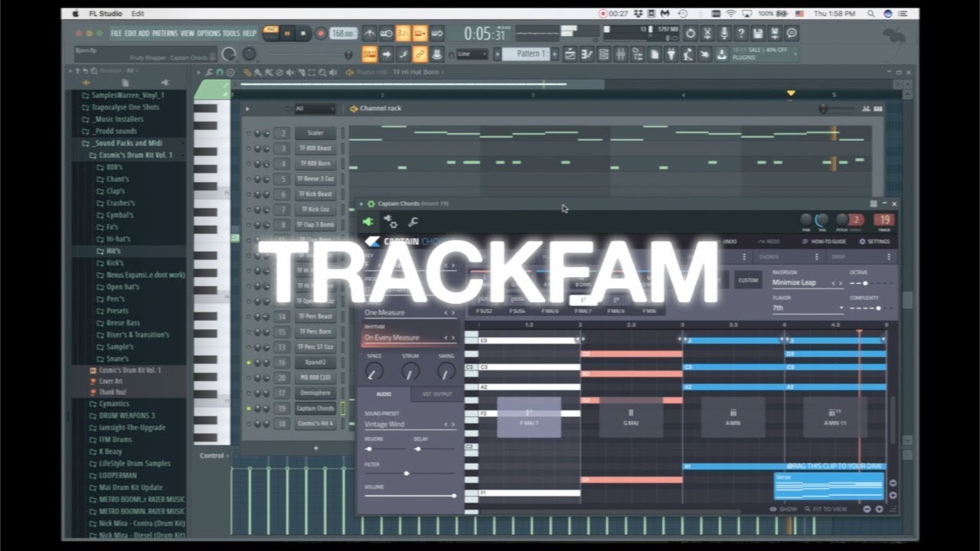980x551 pixels.
Task: Open the Flavor 7th dropdown
Action: [x=808, y=308]
